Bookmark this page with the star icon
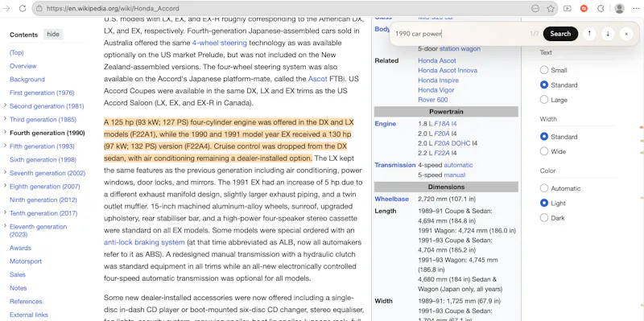This screenshot has height=321, width=644. pos(551,8)
